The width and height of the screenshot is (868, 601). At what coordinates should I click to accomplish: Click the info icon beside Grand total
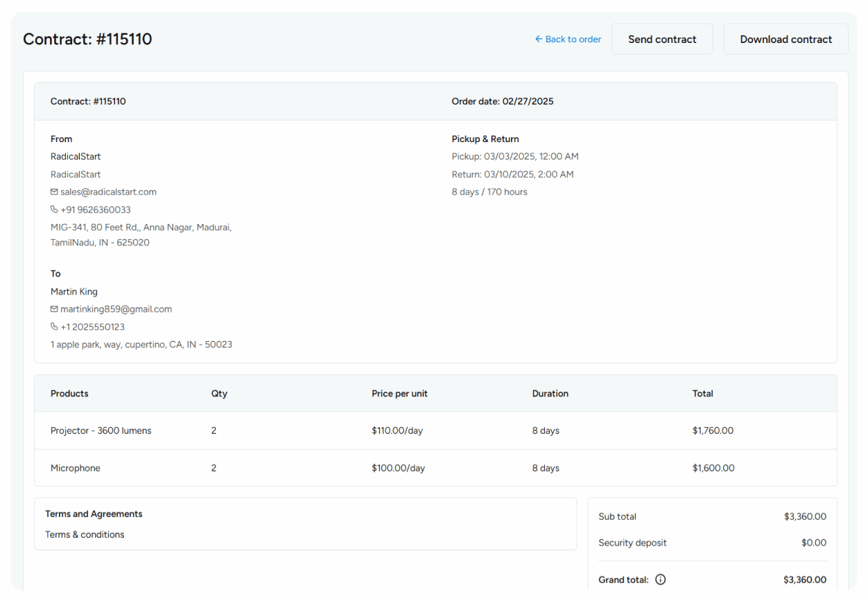[660, 580]
